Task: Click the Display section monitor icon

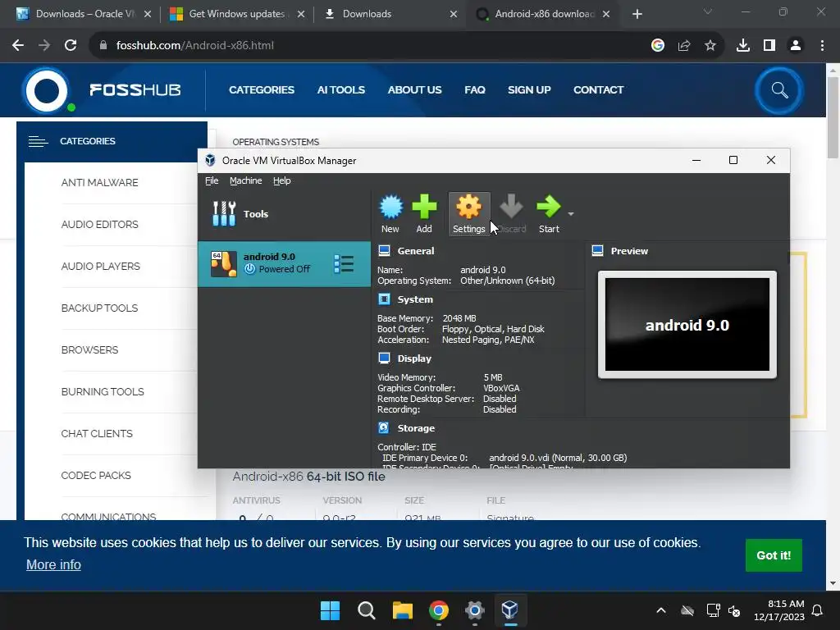Action: coord(384,358)
